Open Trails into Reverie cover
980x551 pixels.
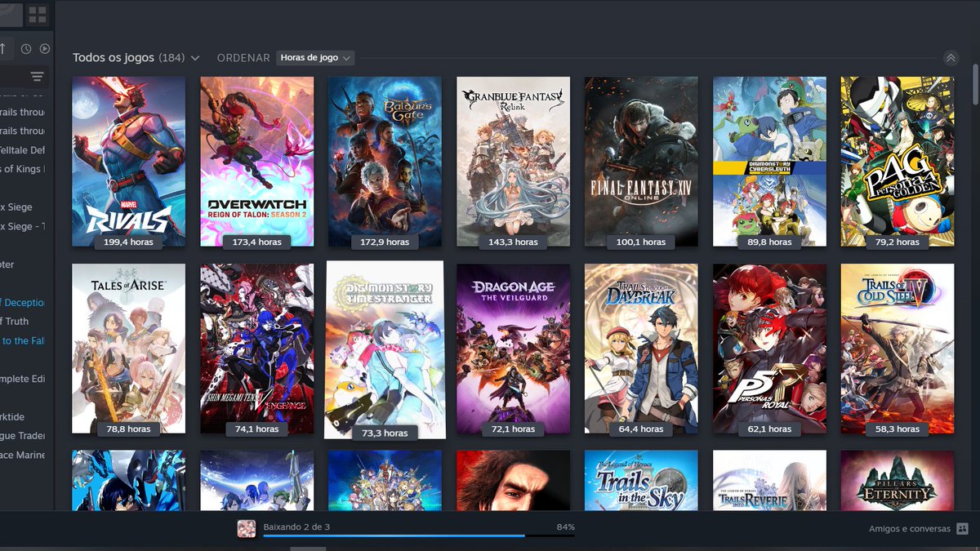tap(769, 481)
